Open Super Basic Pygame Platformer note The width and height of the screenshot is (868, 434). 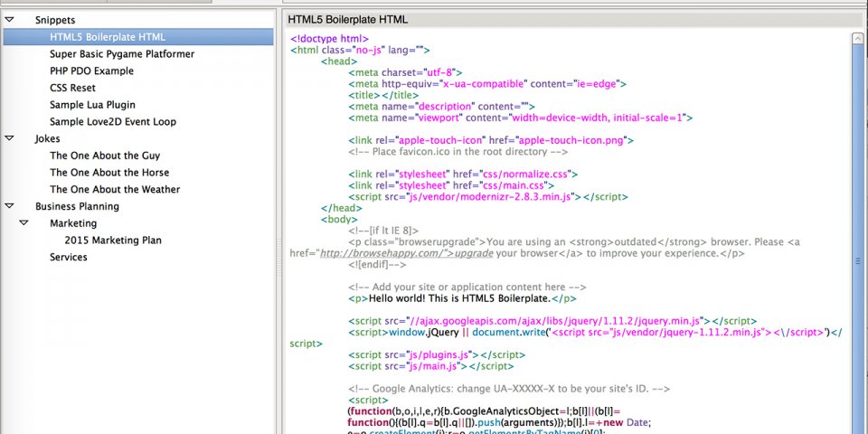(122, 54)
